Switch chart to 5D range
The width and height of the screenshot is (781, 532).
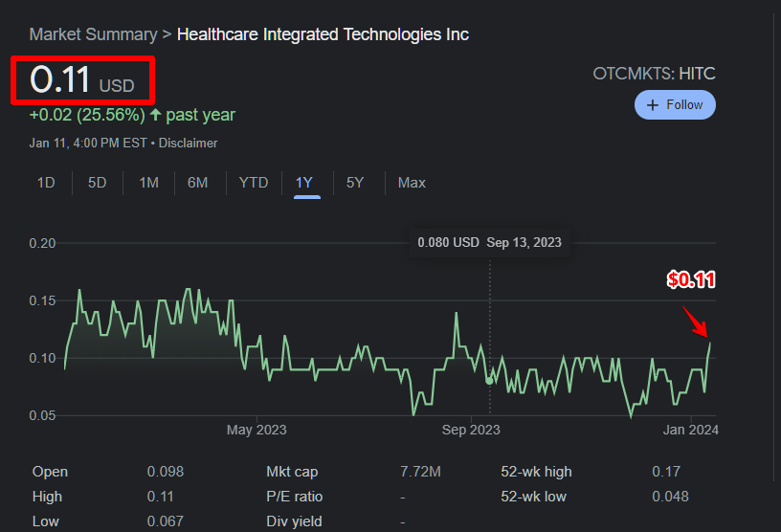(x=97, y=183)
